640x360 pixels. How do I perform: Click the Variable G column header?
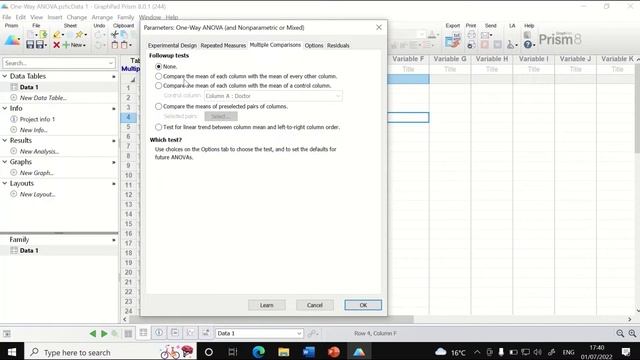coord(450,59)
